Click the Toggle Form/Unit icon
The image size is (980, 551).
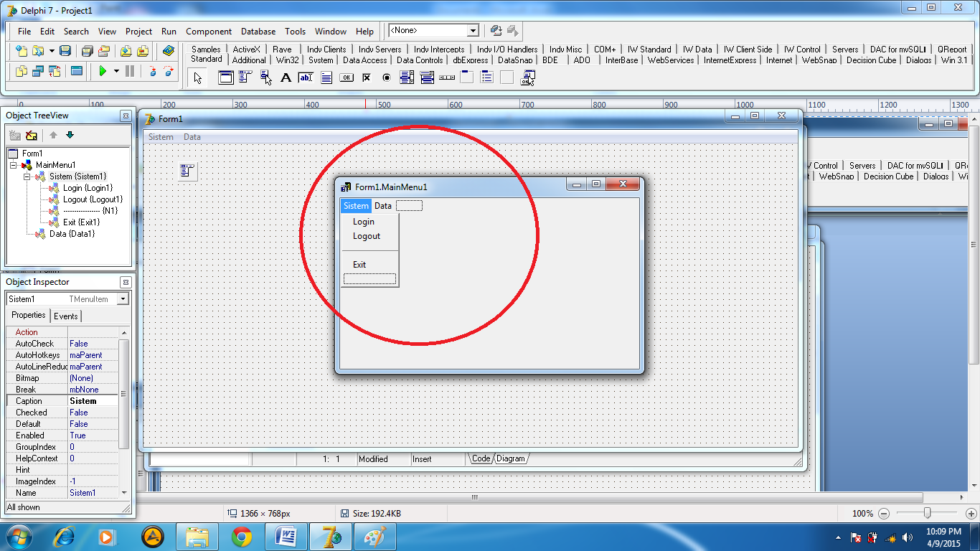coord(55,71)
